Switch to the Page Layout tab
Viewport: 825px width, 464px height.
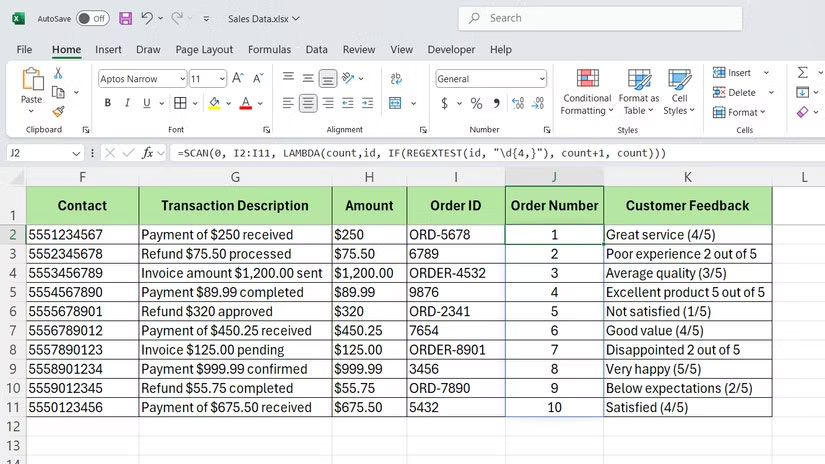coord(204,49)
